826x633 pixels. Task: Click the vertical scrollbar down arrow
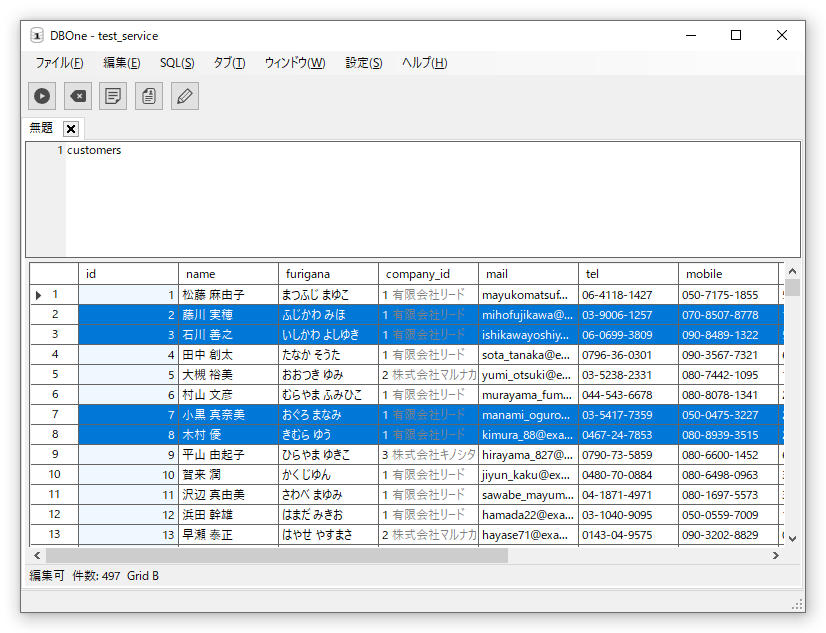[792, 537]
